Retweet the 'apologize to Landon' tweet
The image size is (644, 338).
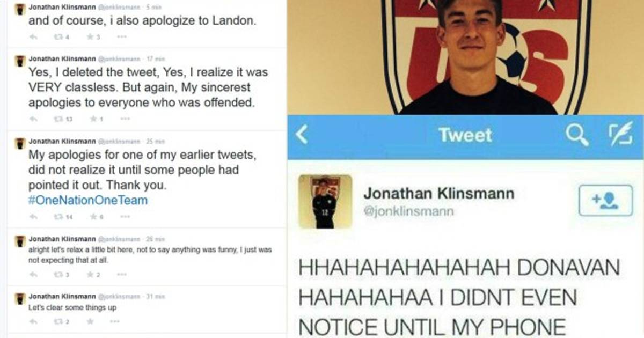(x=61, y=37)
